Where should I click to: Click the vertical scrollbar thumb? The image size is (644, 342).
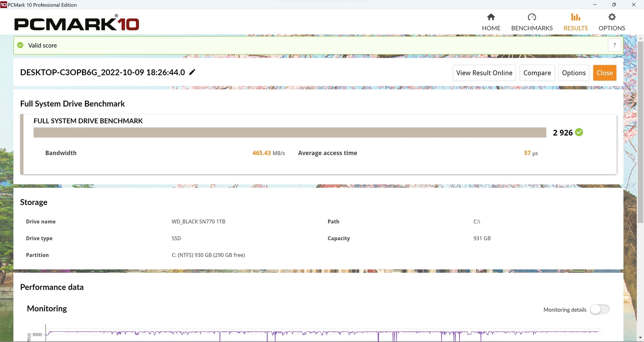(640, 132)
